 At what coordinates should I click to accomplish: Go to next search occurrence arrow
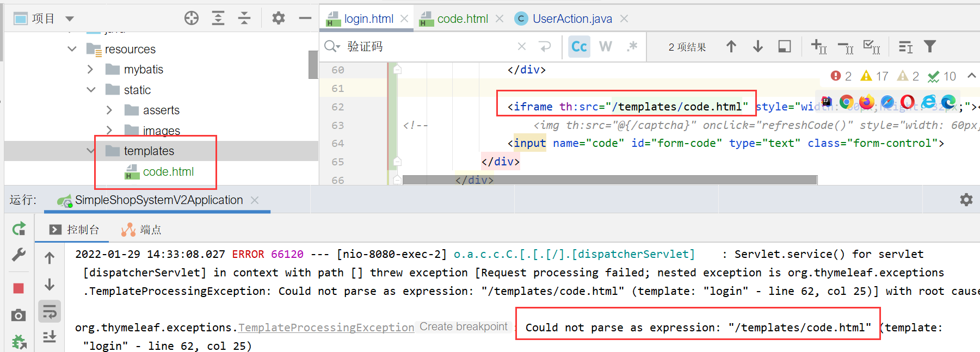[x=758, y=47]
